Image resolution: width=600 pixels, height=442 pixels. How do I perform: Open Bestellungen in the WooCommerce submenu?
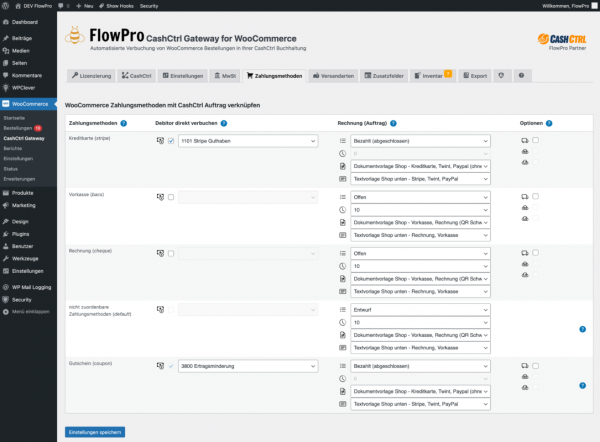point(18,128)
